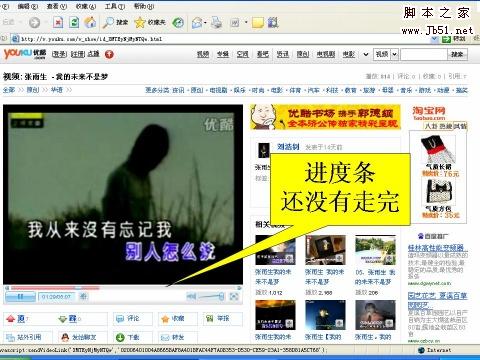Viewport: 480px width, 360px height.
Task: Open the 编辑 (Edit) menu
Action: point(28,6)
